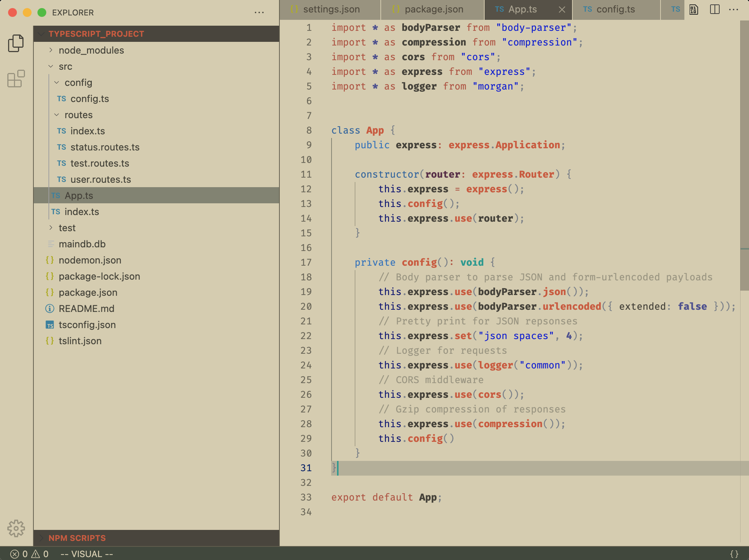Collapse the config folder

point(156,83)
